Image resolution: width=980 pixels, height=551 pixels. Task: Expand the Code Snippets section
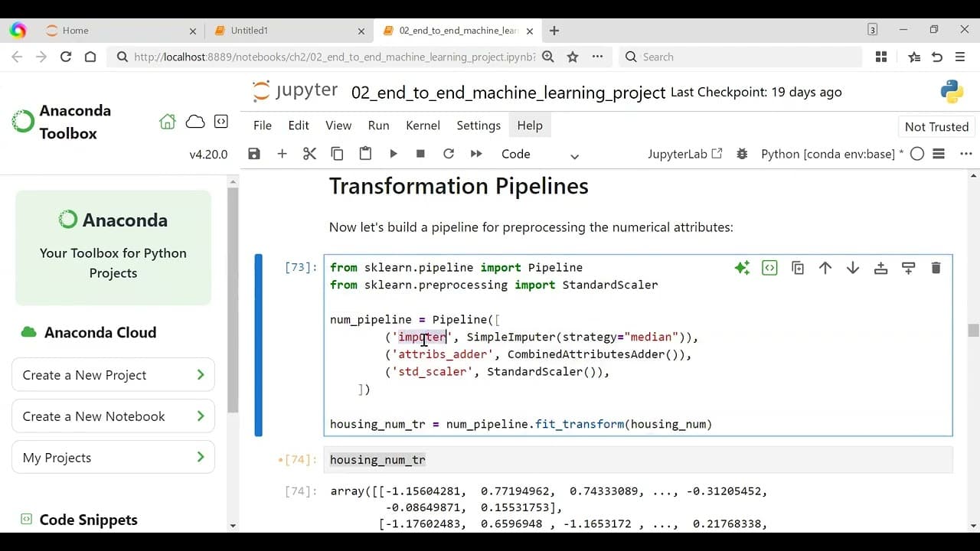(88, 520)
